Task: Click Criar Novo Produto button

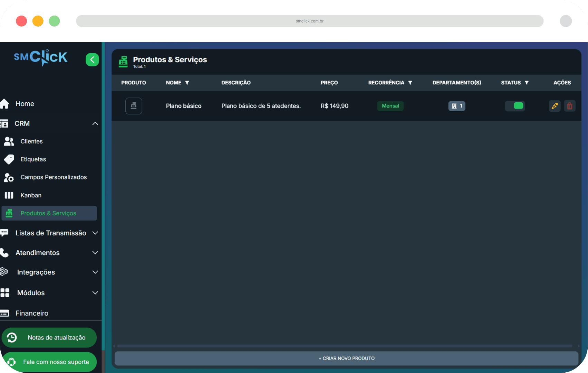Action: 346,358
